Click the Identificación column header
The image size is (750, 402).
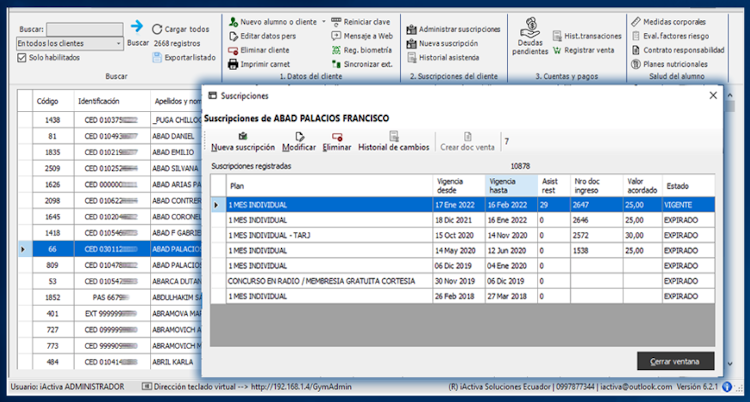(x=112, y=101)
